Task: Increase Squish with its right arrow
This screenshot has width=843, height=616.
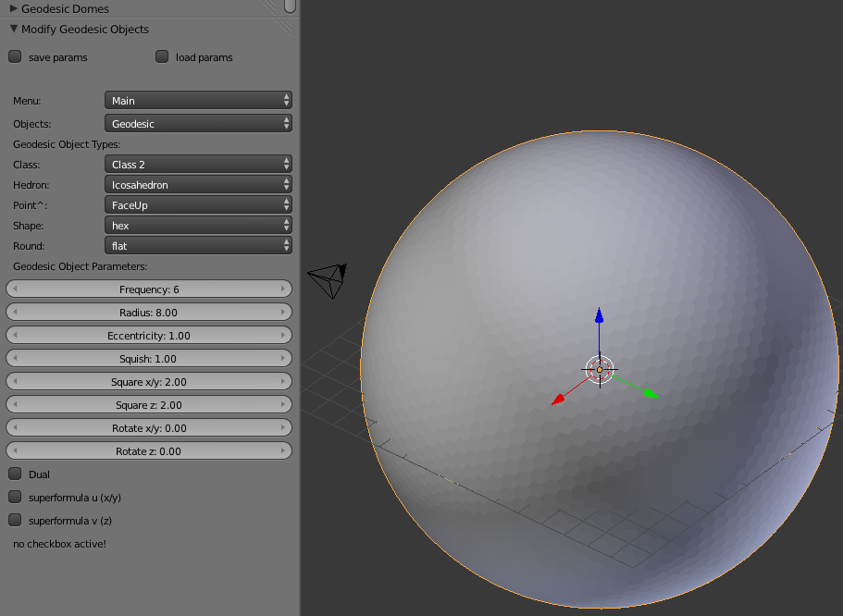Action: point(283,359)
